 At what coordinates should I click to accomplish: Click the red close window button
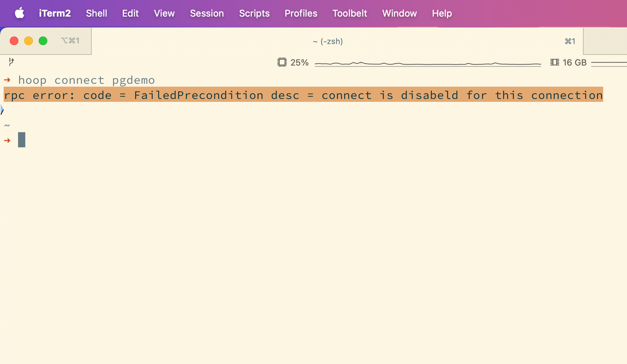14,41
